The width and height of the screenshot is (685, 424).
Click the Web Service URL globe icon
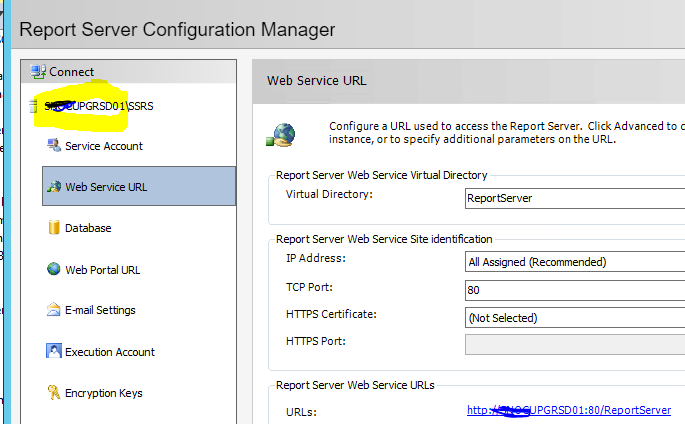[54, 187]
